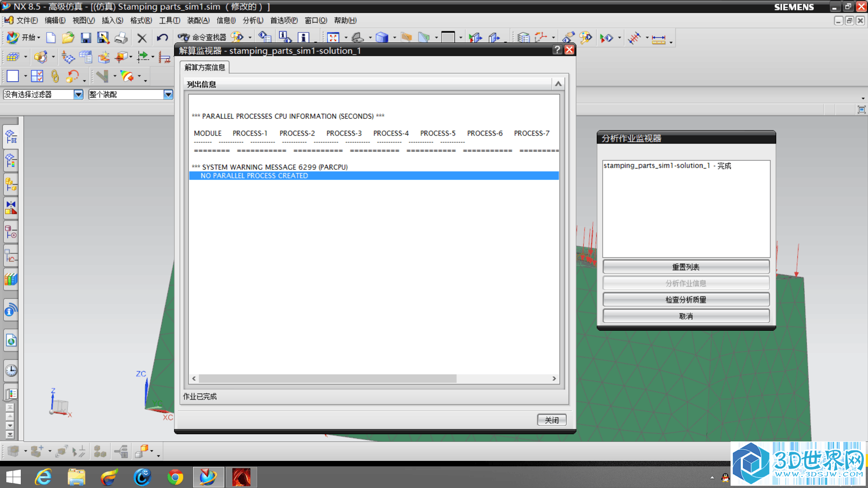Open dropdown arrow beside the white rectangle icon
Screen dimensions: 868x488
click(25, 76)
